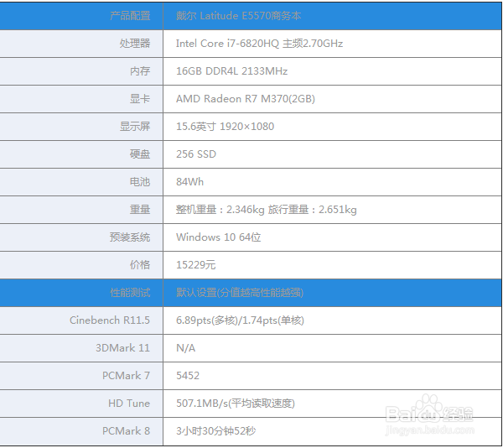Image resolution: width=503 pixels, height=448 pixels.
Task: Select Windows 10 64位 value
Action: click(219, 237)
